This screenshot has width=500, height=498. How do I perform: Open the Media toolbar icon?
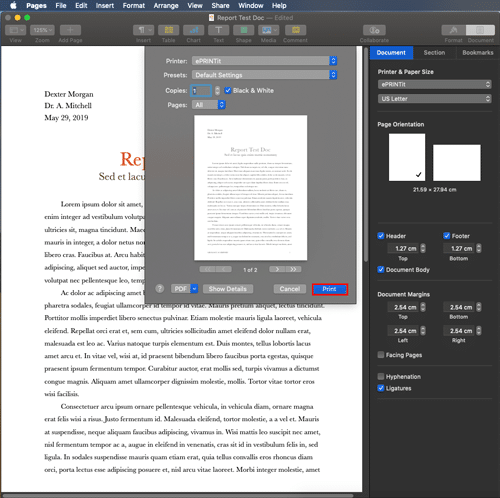[268, 30]
